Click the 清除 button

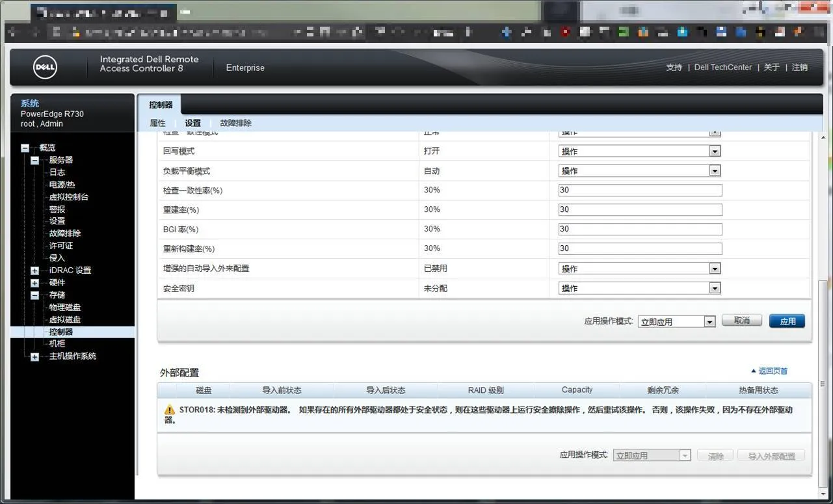coord(715,456)
